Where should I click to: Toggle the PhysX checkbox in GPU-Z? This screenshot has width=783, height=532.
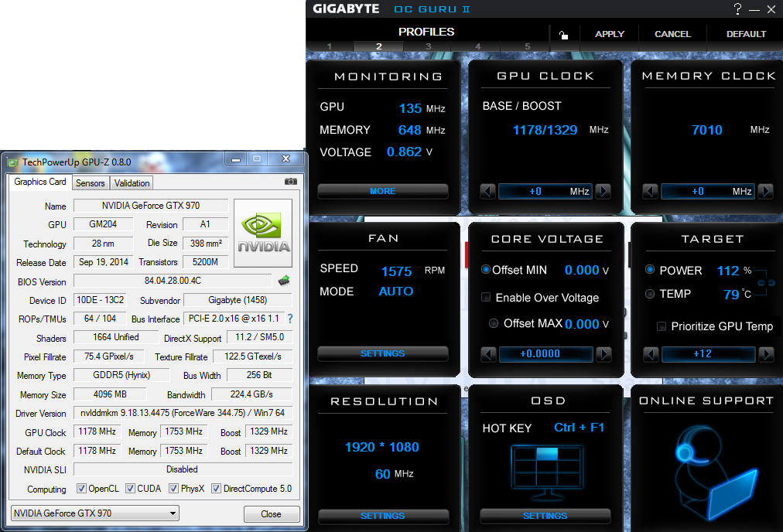coord(173,488)
